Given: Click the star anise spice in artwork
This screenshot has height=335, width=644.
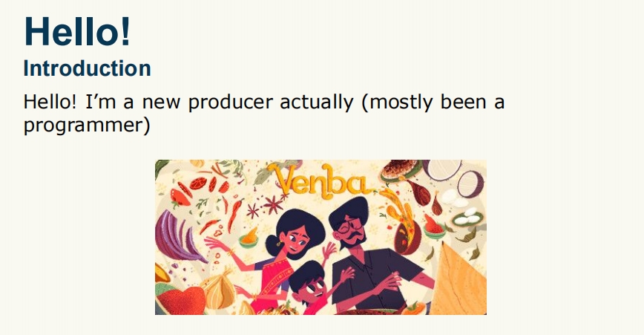Looking at the screenshot, I should (273, 204).
